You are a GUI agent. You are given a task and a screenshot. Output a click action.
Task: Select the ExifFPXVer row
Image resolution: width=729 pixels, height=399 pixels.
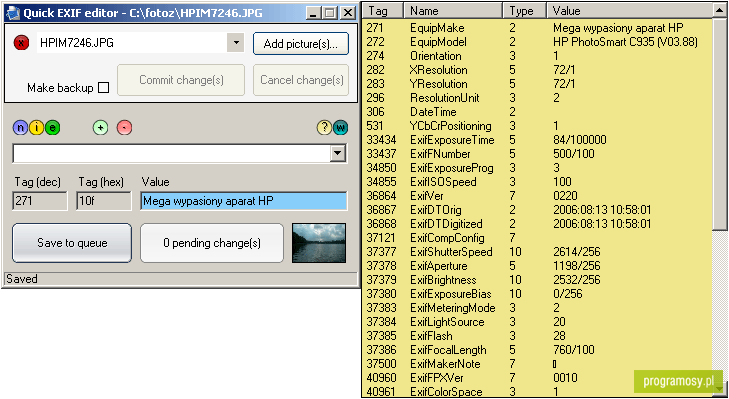[537, 378]
